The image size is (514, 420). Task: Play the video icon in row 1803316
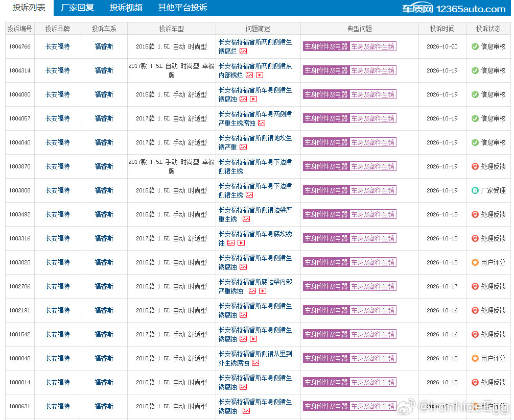coord(241,243)
